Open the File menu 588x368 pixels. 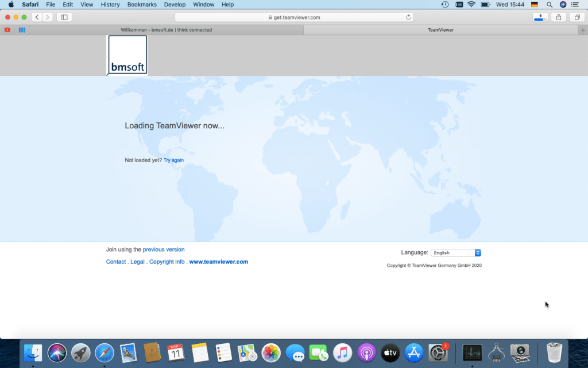click(51, 5)
